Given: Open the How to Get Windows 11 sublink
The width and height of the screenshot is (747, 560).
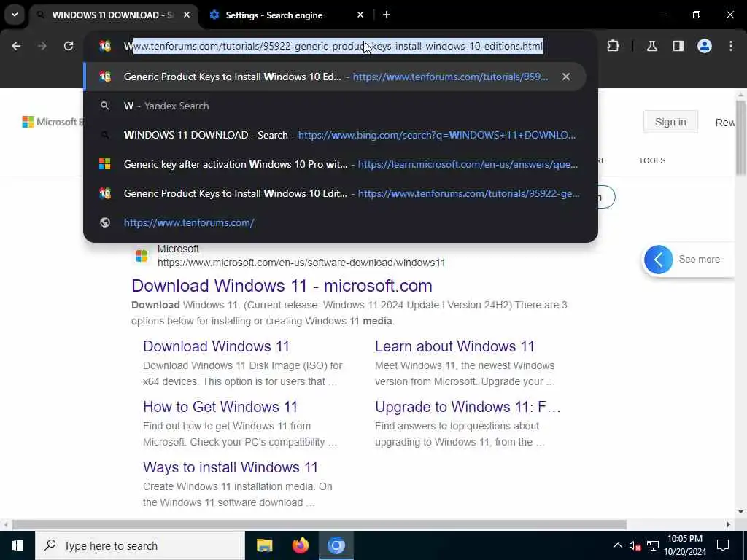Looking at the screenshot, I should 220,407.
